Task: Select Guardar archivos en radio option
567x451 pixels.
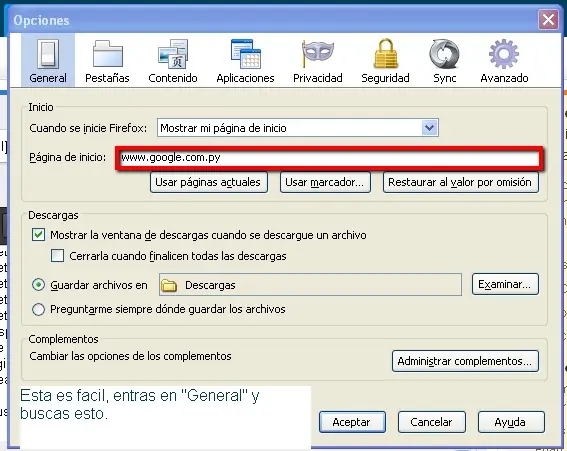Action: [38, 285]
